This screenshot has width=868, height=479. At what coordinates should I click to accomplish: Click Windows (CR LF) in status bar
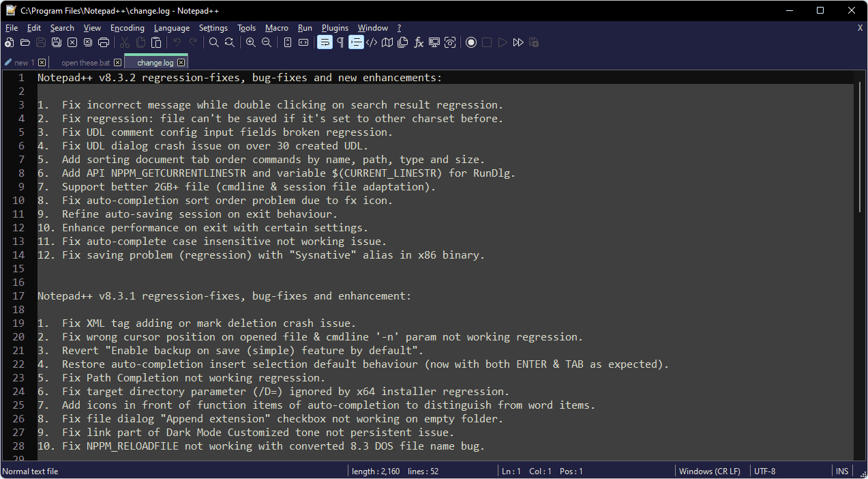710,471
